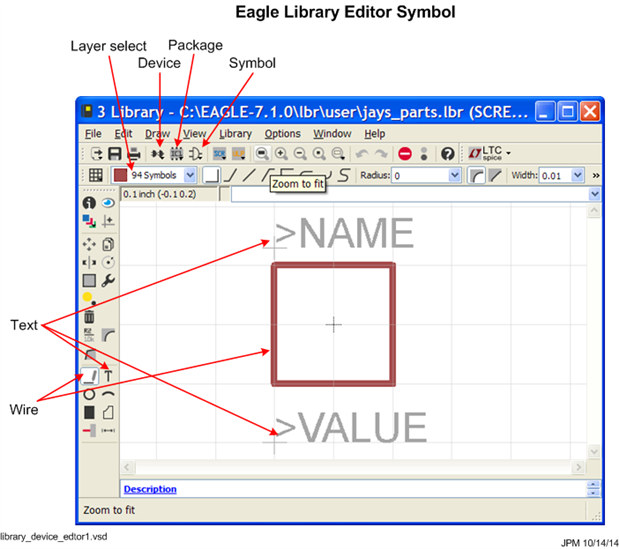Select the Move tool
Image resolution: width=619 pixels, height=549 pixels.
point(89,244)
